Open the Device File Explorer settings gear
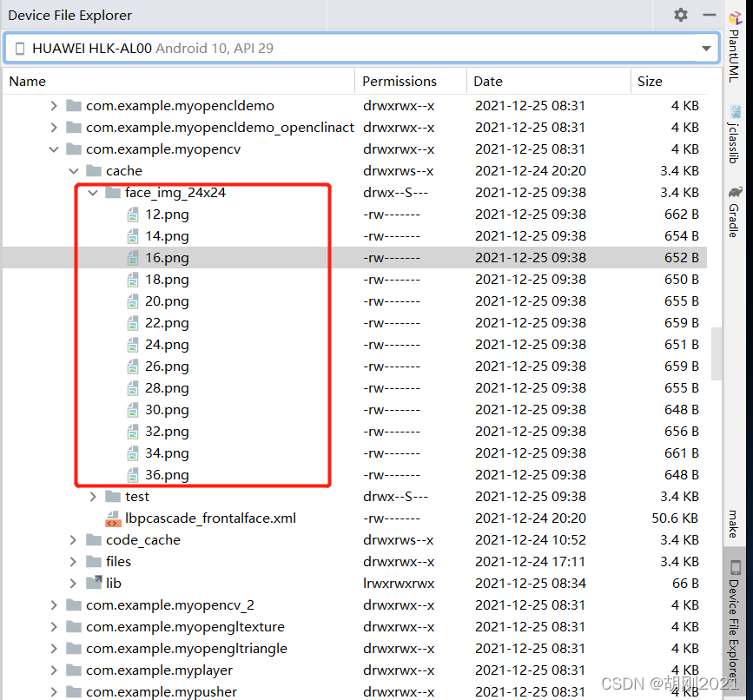The width and height of the screenshot is (753, 700). [681, 15]
